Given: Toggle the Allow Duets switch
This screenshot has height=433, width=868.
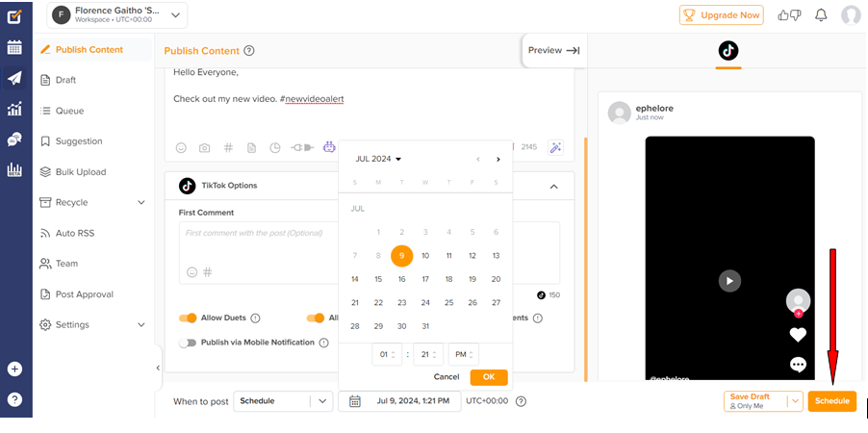Looking at the screenshot, I should [x=188, y=318].
